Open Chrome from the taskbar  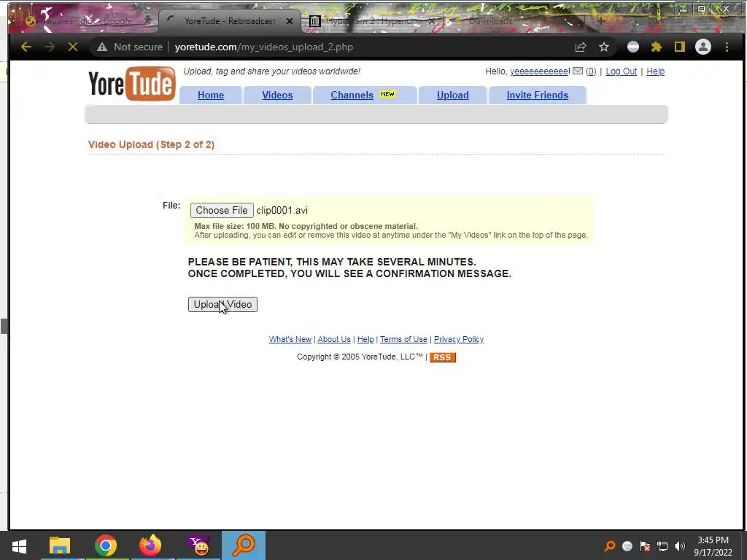tap(105, 545)
